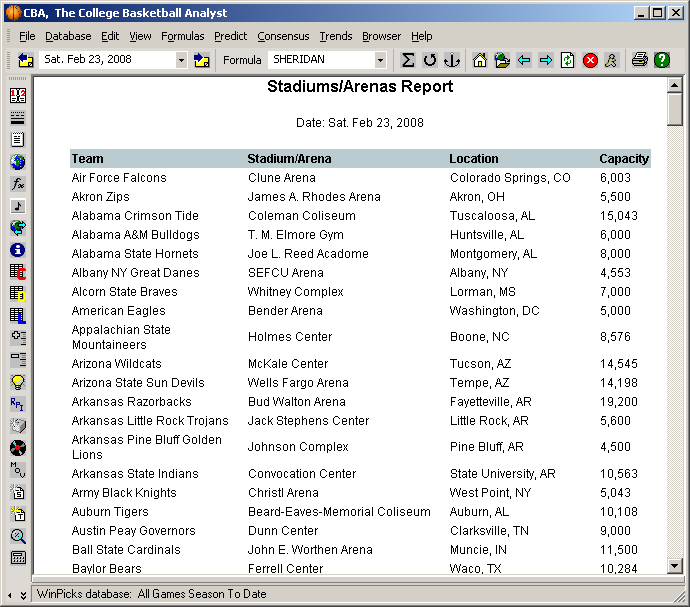Select the Bud Walton Arena cell
Viewport: 690px width, 607px height.
[297, 401]
